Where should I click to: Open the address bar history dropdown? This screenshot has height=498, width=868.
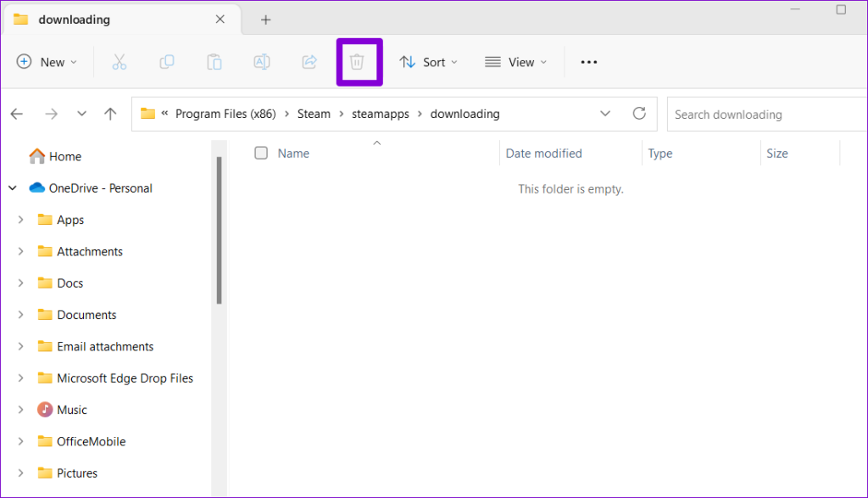[605, 114]
